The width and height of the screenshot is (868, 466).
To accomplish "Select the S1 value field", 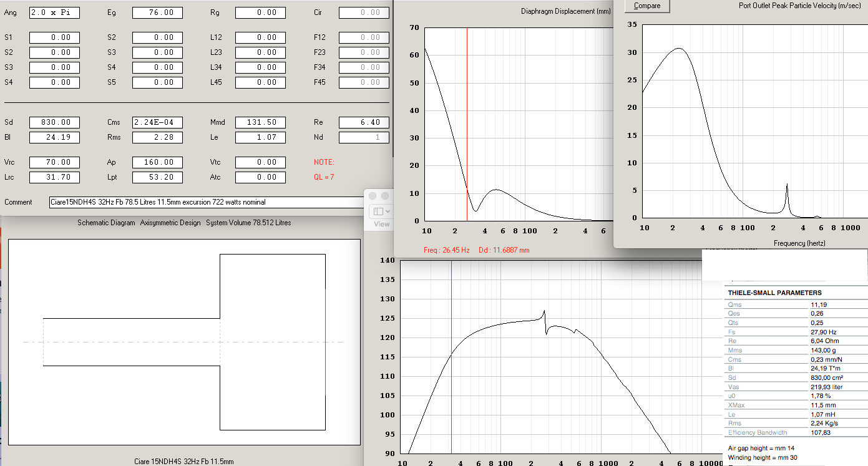I will tap(54, 37).
